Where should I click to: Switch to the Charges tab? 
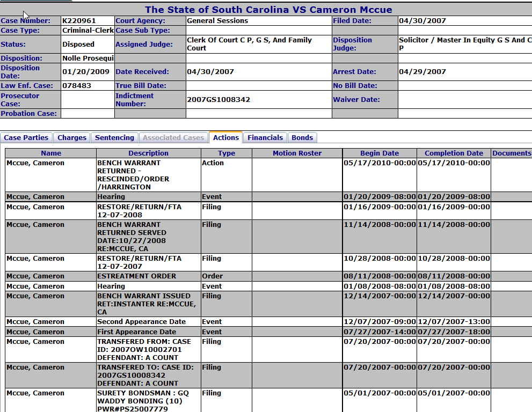click(72, 137)
